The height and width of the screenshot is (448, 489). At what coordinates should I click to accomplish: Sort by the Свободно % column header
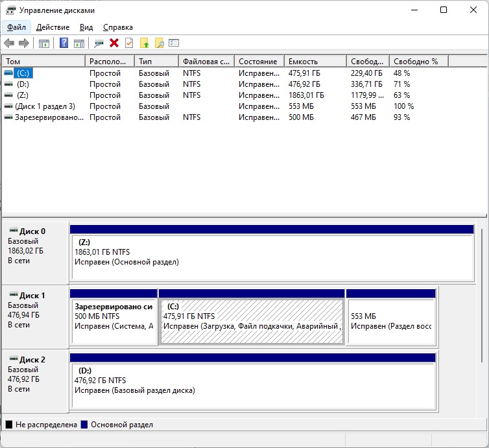tap(419, 62)
